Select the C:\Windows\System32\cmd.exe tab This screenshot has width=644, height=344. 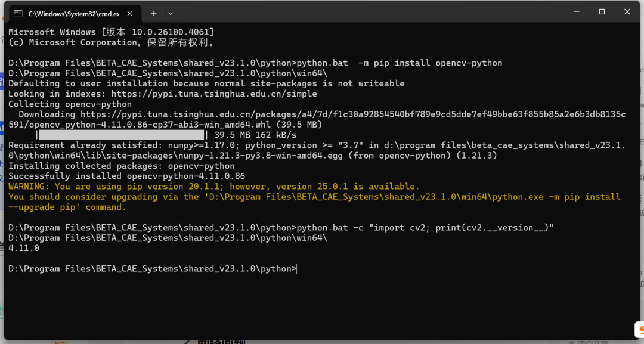point(75,14)
